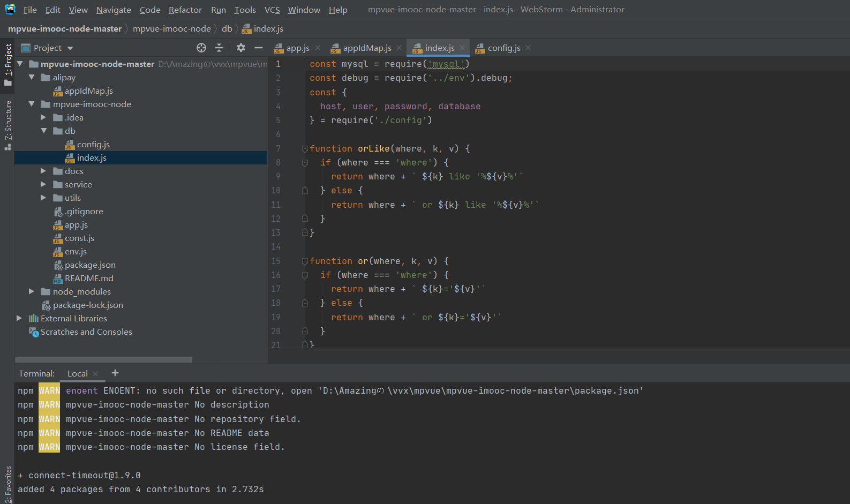Click the db breadcrumb
The image size is (850, 504).
coord(227,28)
